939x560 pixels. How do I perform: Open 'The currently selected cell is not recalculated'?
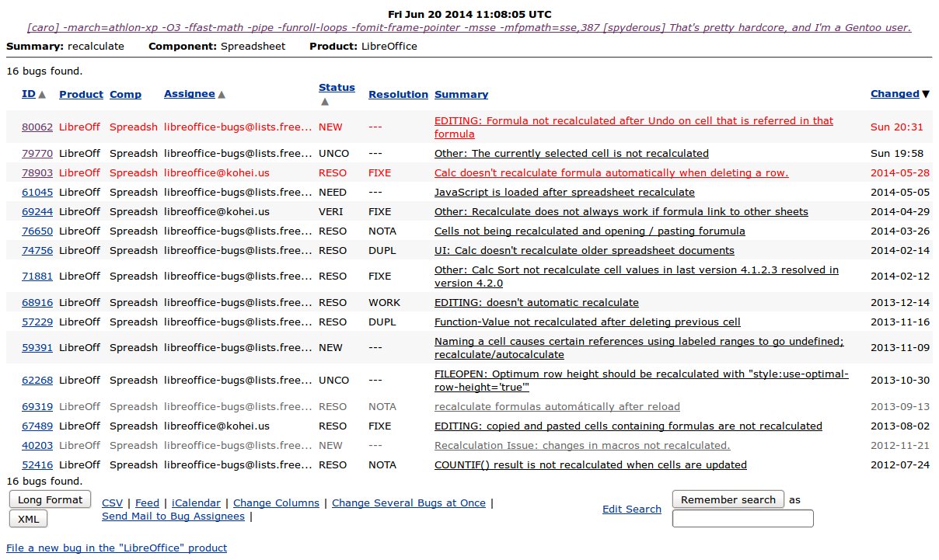click(571, 153)
